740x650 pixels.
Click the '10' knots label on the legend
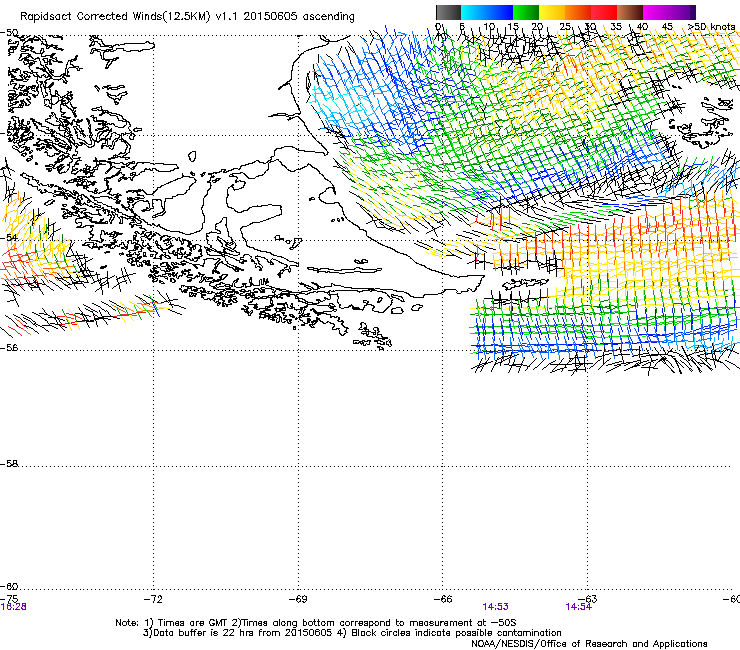point(488,27)
